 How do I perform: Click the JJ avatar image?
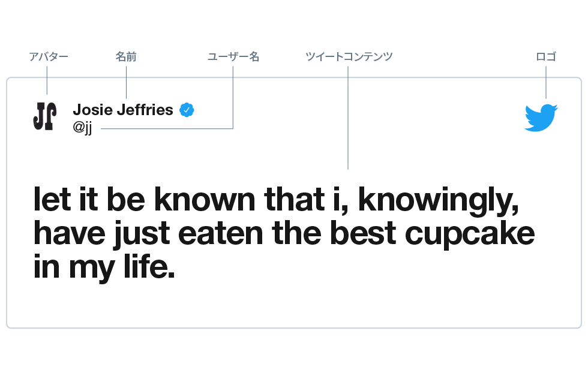[x=45, y=116]
